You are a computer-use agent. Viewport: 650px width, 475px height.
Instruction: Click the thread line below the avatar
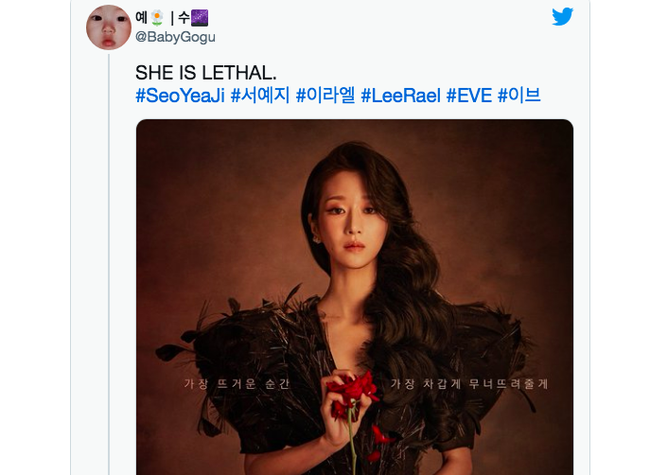[109, 264]
